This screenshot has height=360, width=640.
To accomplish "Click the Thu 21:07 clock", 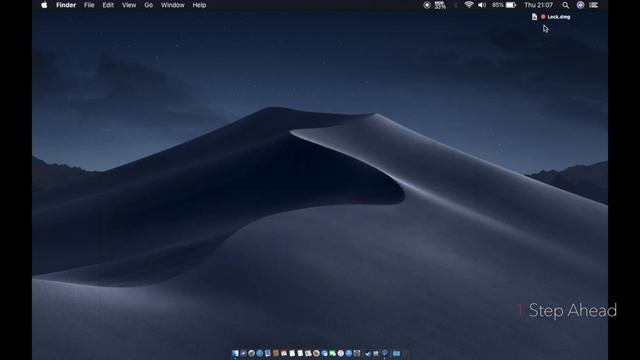I will [x=538, y=5].
